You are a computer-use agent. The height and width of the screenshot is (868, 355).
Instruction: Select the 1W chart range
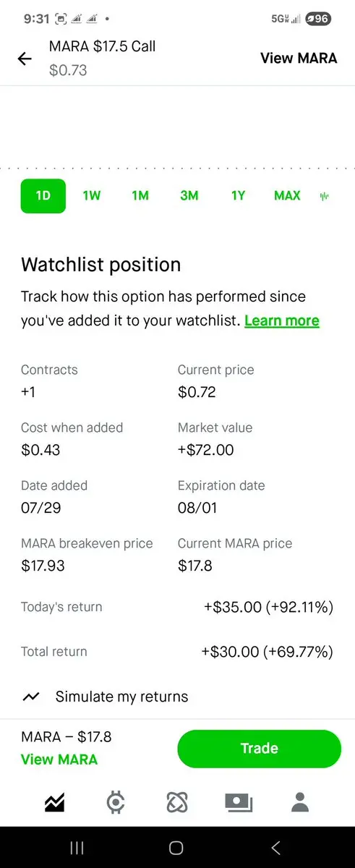92,196
